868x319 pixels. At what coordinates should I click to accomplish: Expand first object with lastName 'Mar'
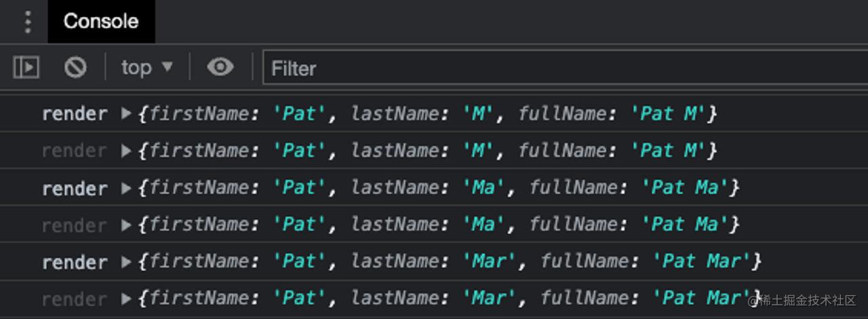(126, 261)
